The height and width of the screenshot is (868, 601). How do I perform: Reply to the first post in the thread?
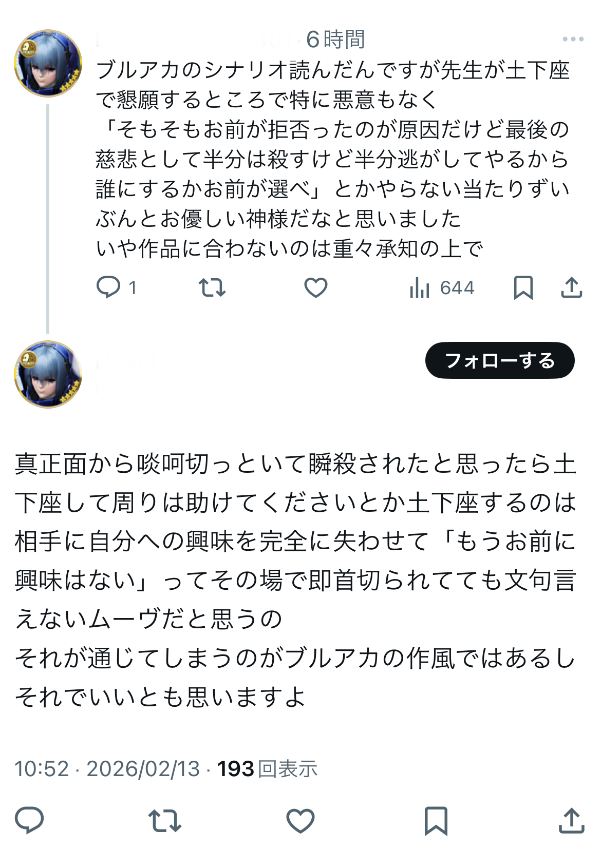pos(108,287)
